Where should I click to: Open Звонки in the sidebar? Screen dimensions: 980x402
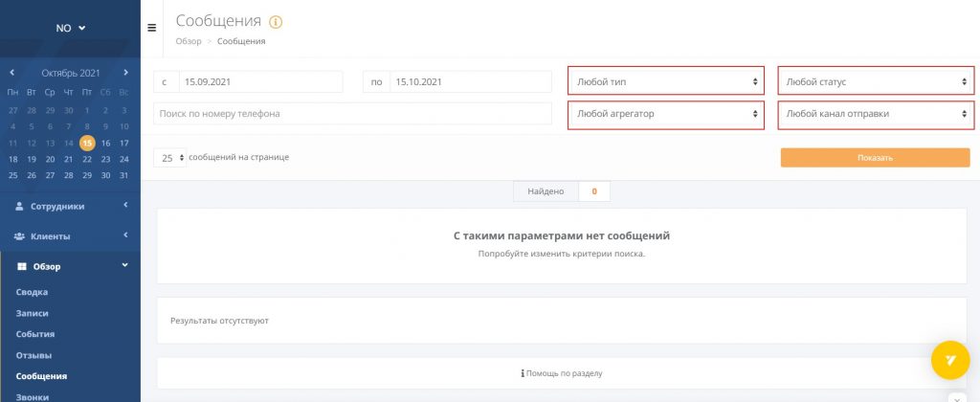click(33, 396)
